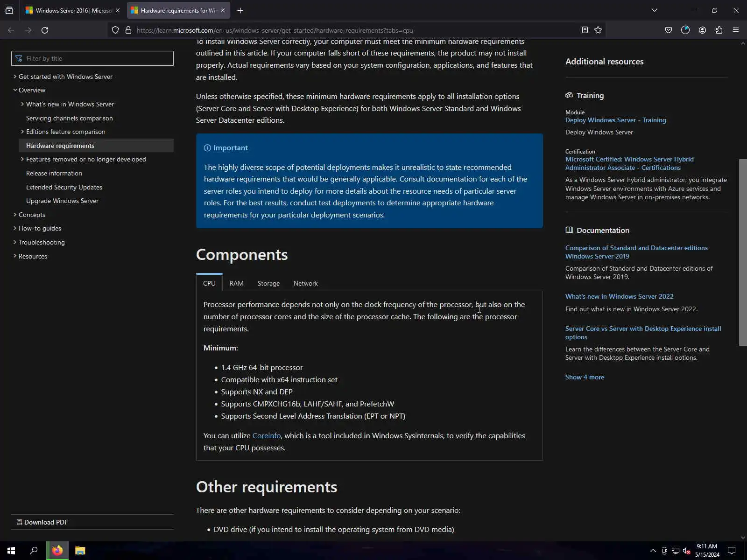Image resolution: width=747 pixels, height=560 pixels.
Task: Click the page vertical scrollbar thumb
Action: (743, 252)
